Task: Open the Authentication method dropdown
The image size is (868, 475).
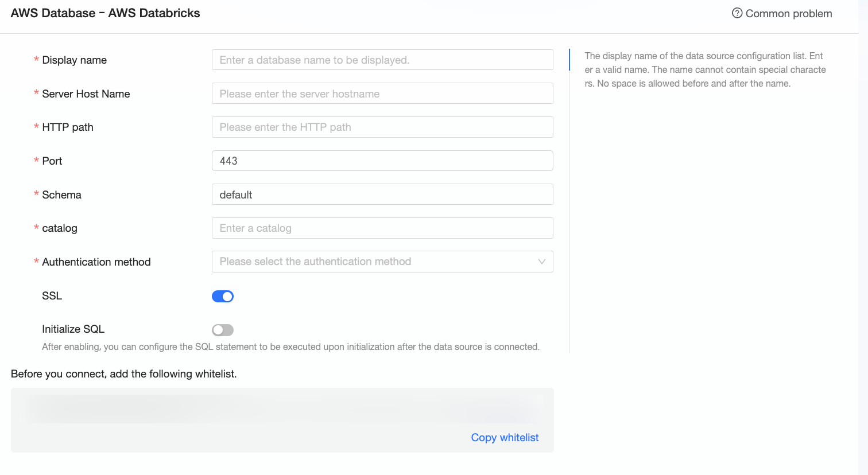Action: (x=382, y=262)
